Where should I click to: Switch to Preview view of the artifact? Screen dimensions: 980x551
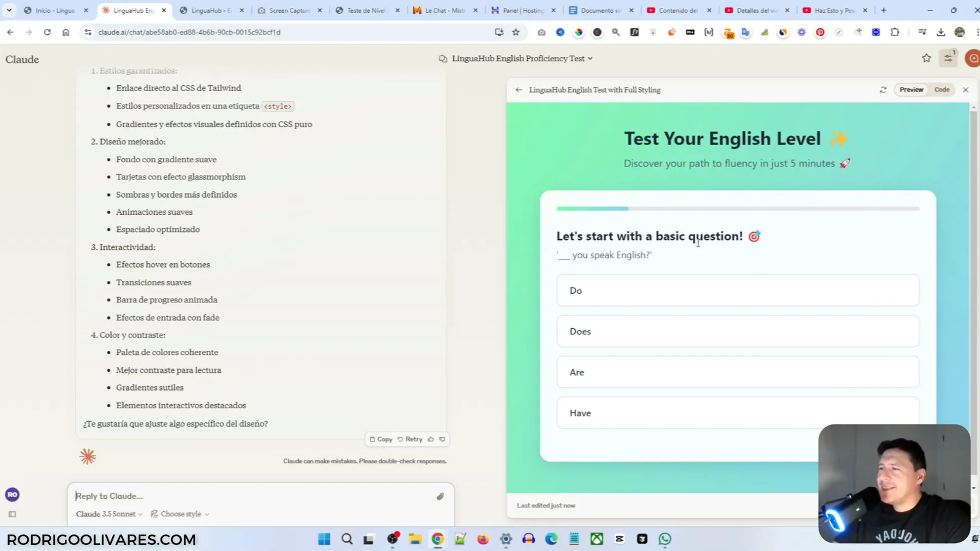(x=911, y=89)
